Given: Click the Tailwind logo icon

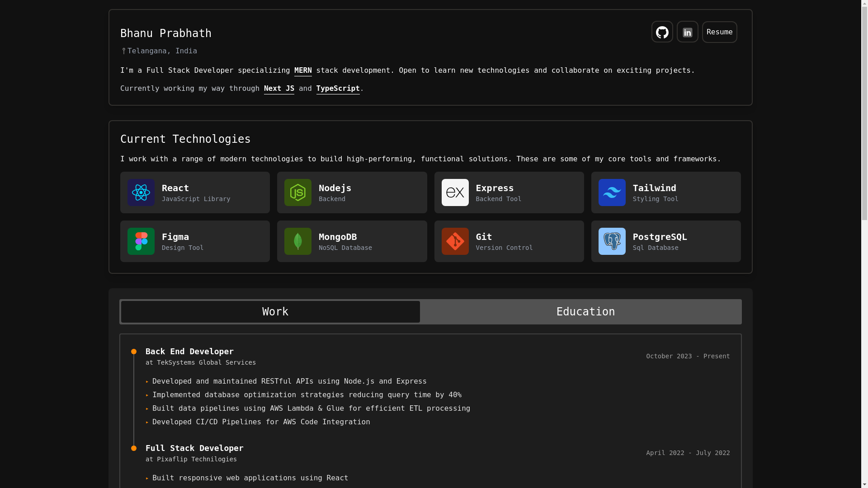Looking at the screenshot, I should (x=612, y=192).
